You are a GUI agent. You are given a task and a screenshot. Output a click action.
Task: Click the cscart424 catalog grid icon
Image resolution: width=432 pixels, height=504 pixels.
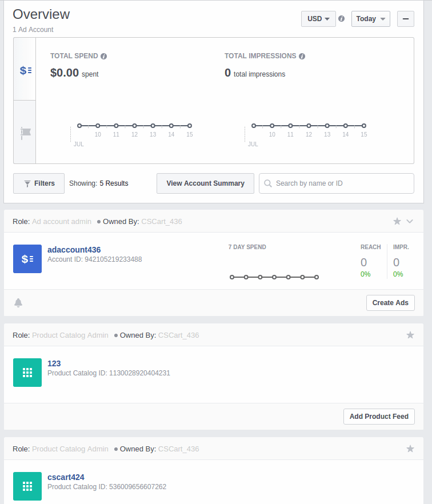[27, 486]
